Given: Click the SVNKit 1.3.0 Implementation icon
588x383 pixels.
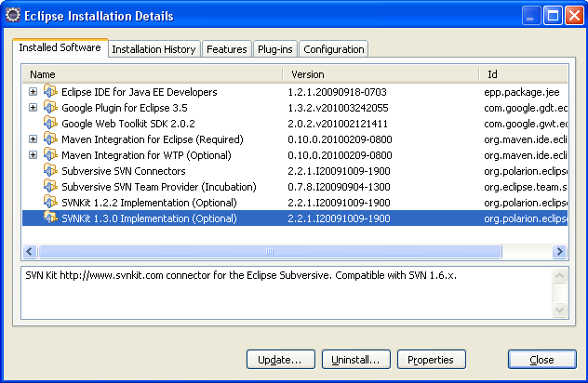Looking at the screenshot, I should coord(50,218).
